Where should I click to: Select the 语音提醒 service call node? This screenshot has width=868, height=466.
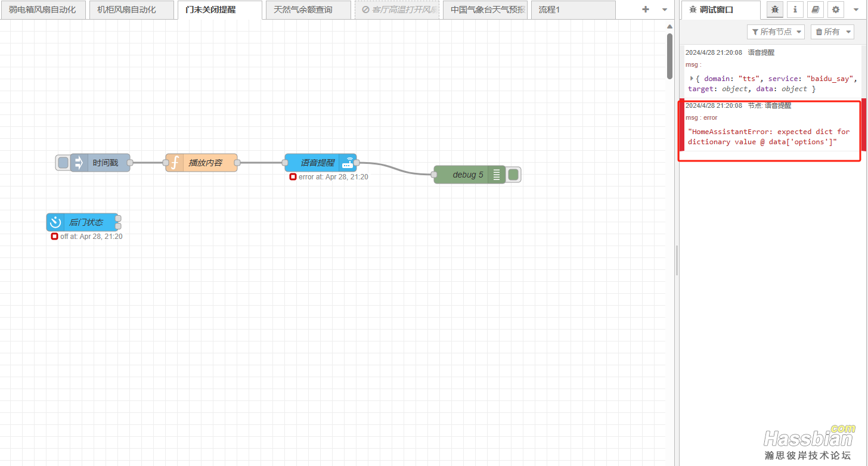[320, 163]
